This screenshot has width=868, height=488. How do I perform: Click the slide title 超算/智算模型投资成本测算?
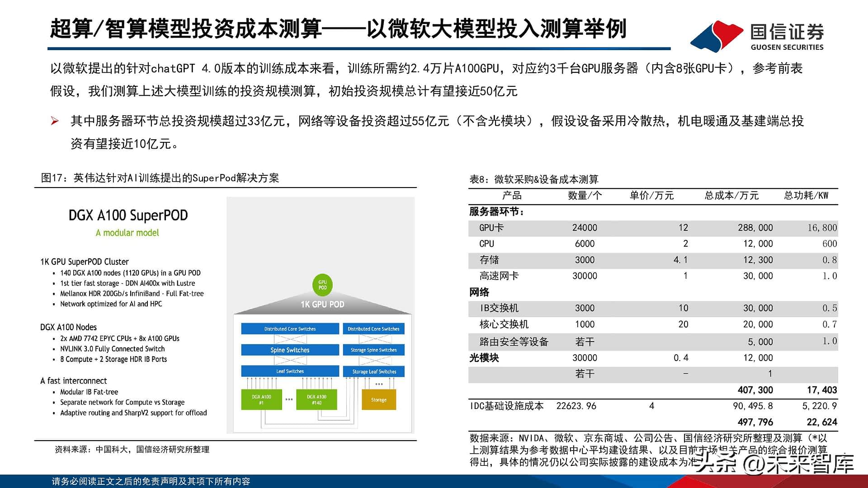click(x=186, y=28)
